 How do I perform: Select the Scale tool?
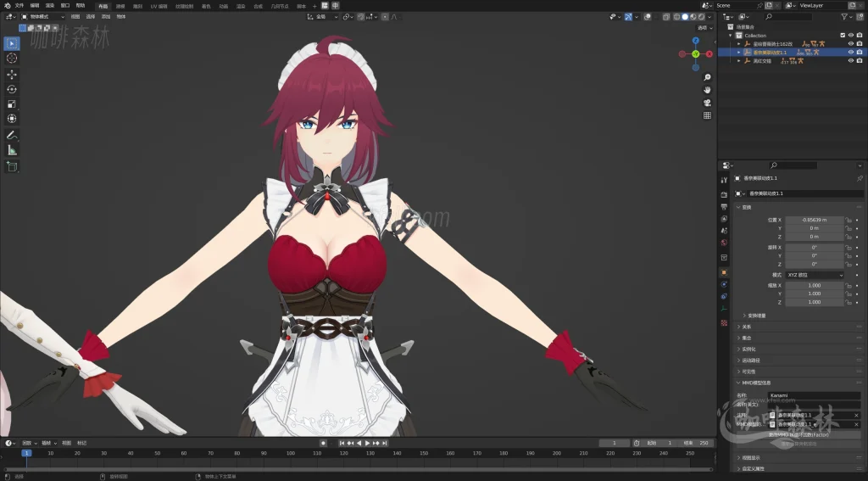(x=12, y=103)
